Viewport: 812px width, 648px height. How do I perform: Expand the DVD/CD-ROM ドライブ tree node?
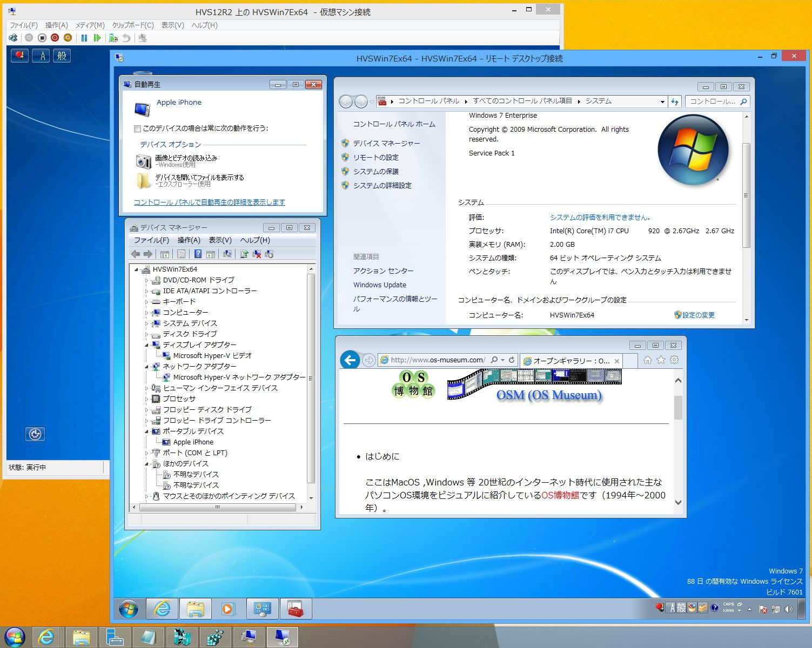click(146, 280)
